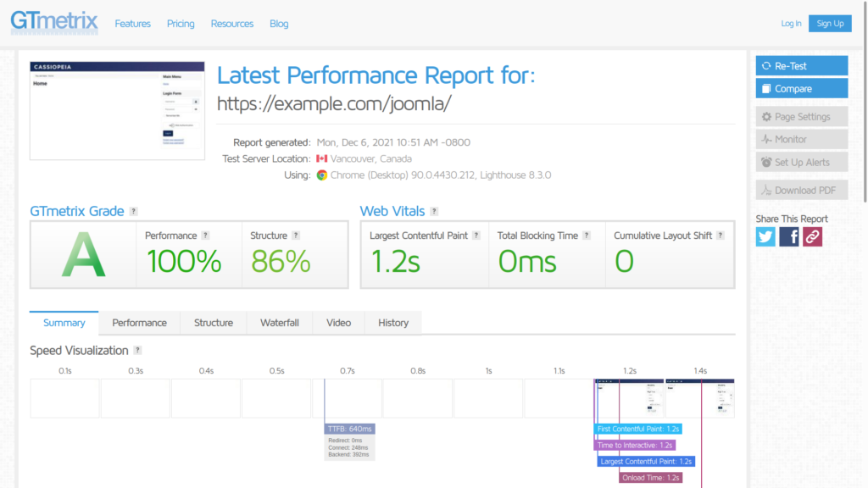The height and width of the screenshot is (488, 868).
Task: Click First Contentful Paint: 1.2s marker
Action: click(x=637, y=429)
